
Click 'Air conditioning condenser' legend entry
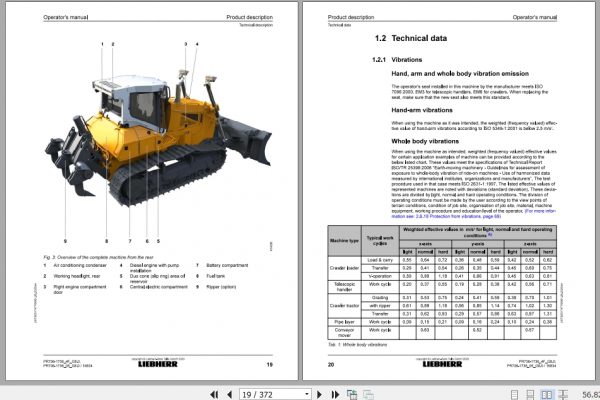[80, 265]
